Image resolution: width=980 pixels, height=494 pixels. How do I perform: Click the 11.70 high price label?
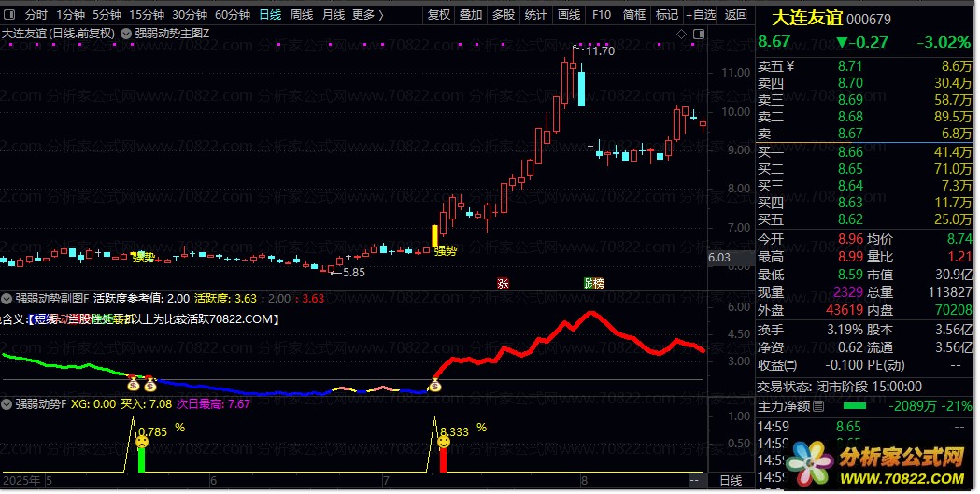tap(600, 51)
